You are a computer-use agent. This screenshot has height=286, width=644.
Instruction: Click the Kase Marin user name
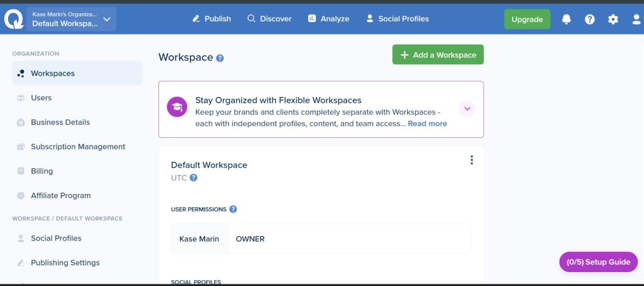click(199, 239)
